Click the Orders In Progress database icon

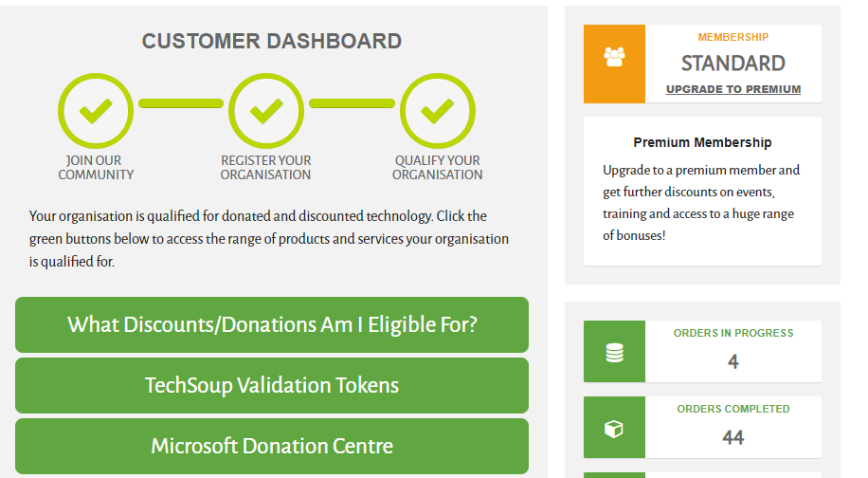point(614,352)
